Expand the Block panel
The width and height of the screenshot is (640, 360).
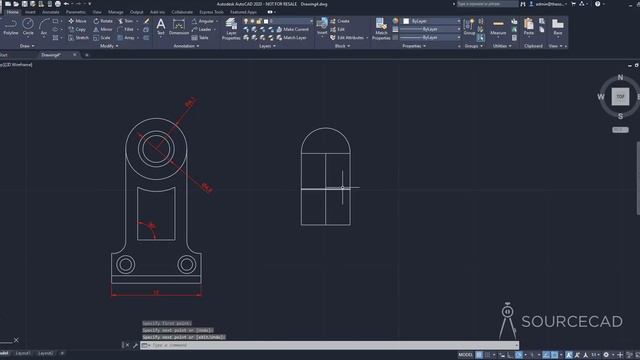click(x=342, y=46)
